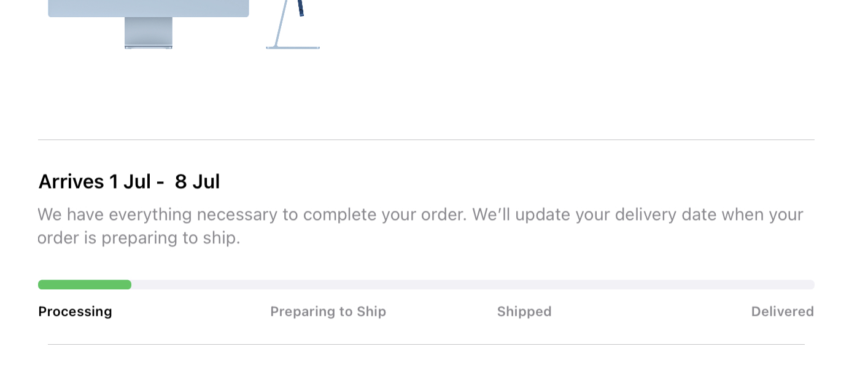Click the side-view iMac stand base

293,47
